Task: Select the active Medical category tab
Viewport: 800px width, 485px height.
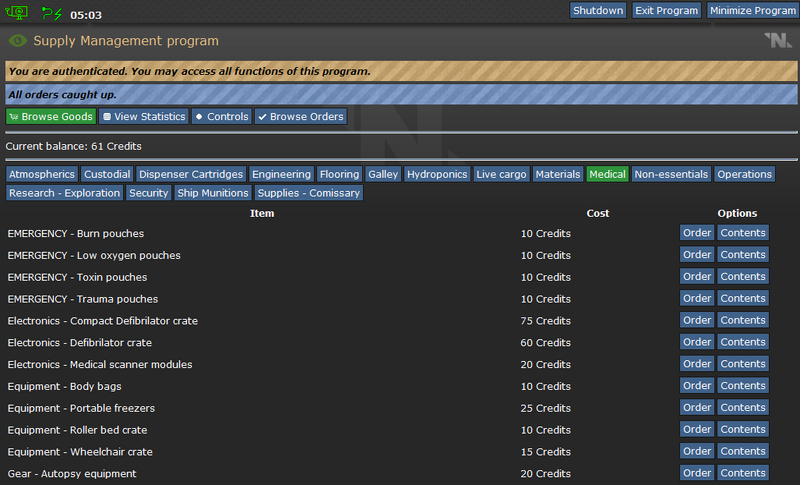Action: coord(607,174)
